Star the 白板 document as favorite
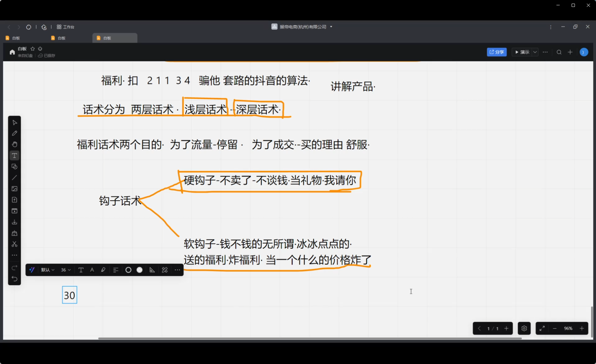 point(33,49)
